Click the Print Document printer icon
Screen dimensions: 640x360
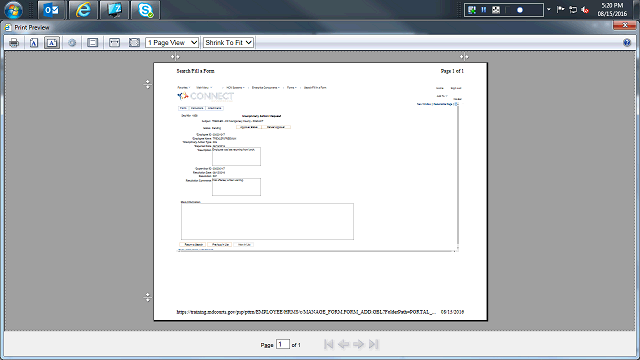14,42
